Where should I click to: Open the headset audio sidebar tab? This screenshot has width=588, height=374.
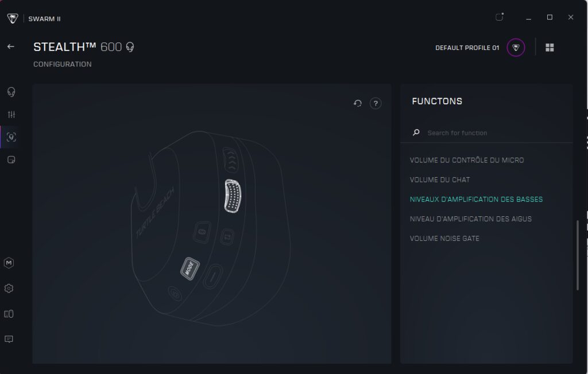11,92
